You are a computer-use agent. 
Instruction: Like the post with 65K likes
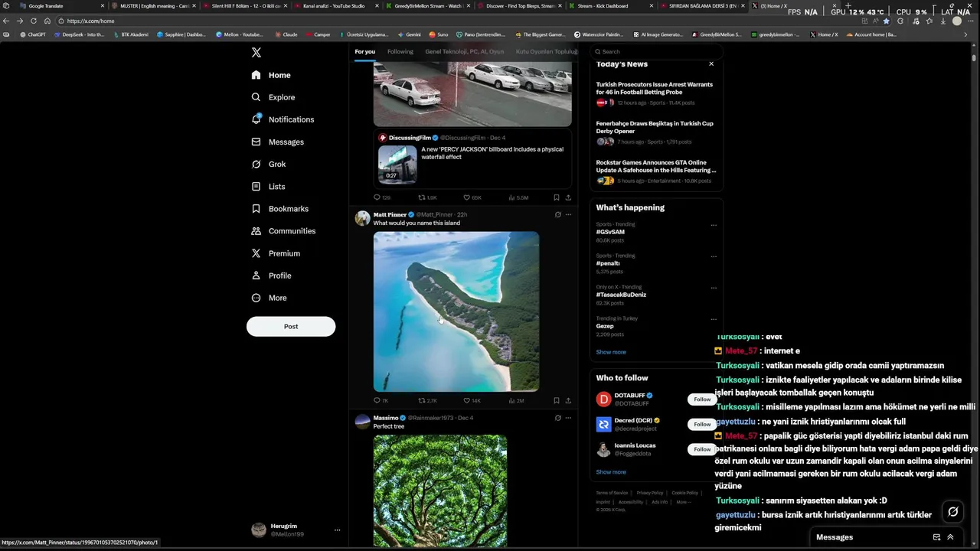(x=472, y=197)
